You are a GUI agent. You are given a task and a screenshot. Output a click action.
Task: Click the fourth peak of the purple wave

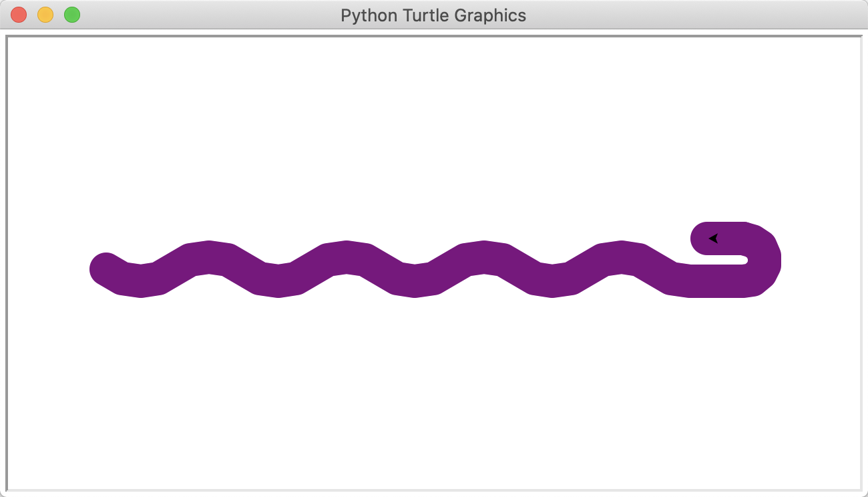coord(622,257)
